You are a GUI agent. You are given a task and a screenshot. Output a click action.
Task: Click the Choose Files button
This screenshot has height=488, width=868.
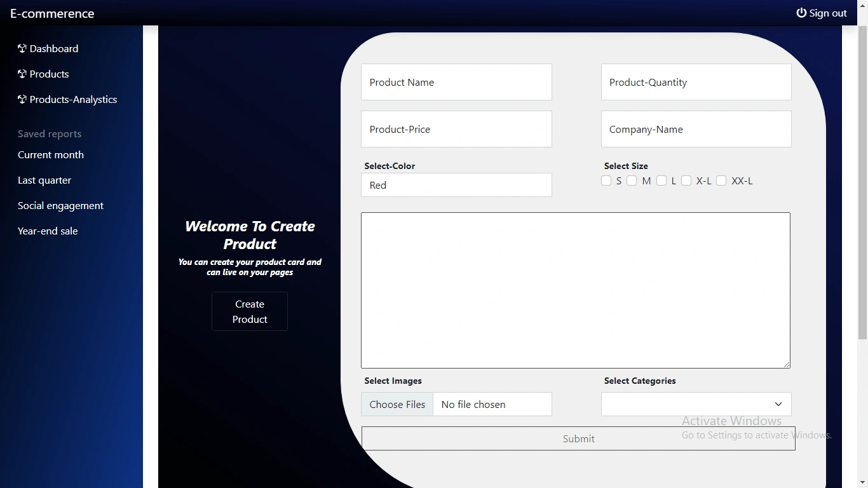(x=397, y=404)
